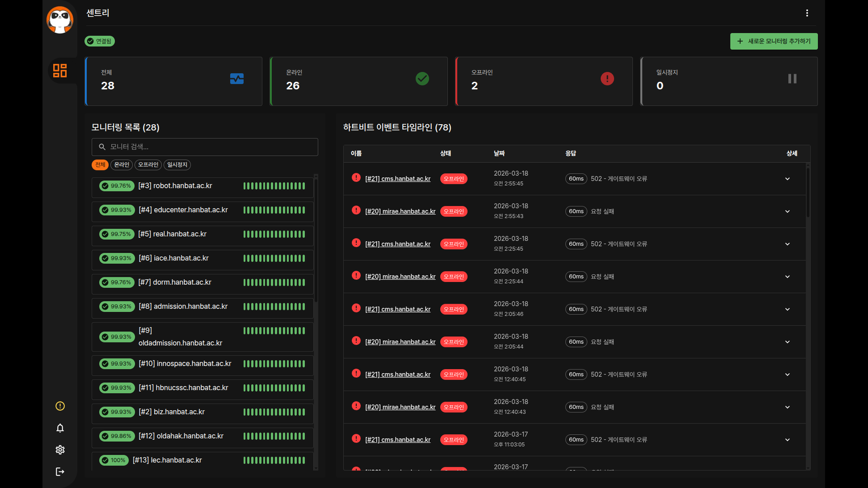Expand the mirae.hanbat.ac.kr 2:55:43 event details

point(787,211)
